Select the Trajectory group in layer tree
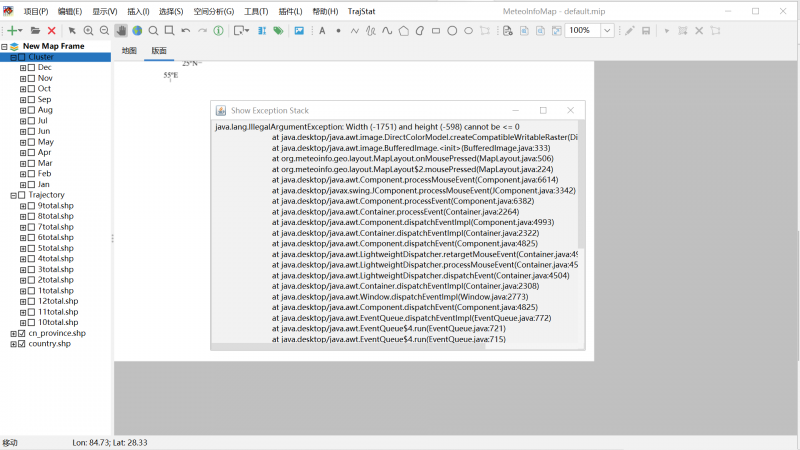The height and width of the screenshot is (450, 800). point(46,195)
